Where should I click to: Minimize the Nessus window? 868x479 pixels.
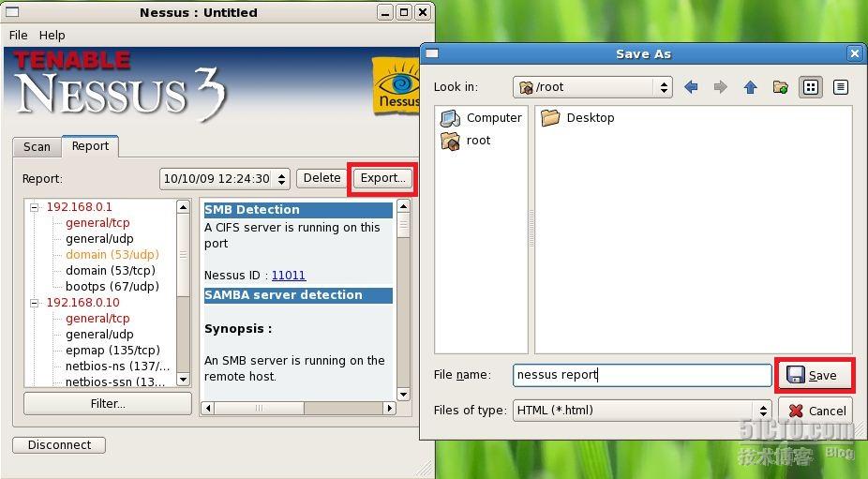point(386,12)
